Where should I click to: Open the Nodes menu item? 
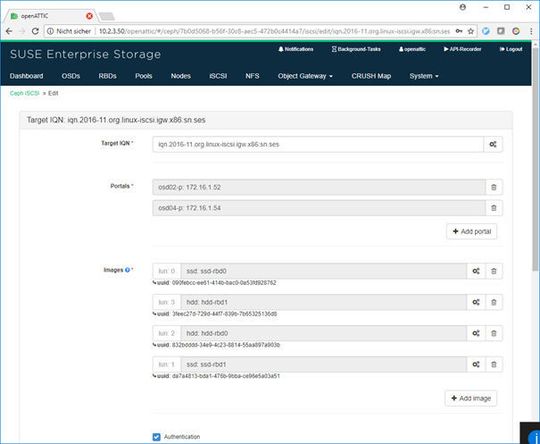point(181,76)
